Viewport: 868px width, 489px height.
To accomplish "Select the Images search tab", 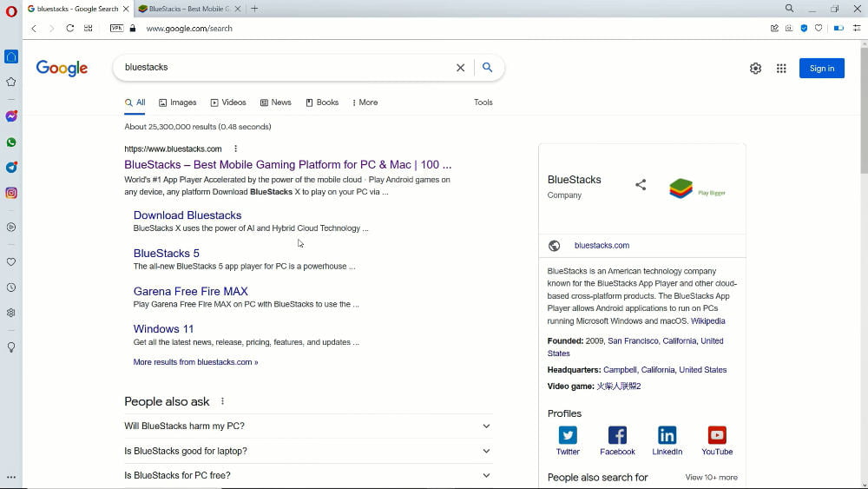I will [x=178, y=102].
